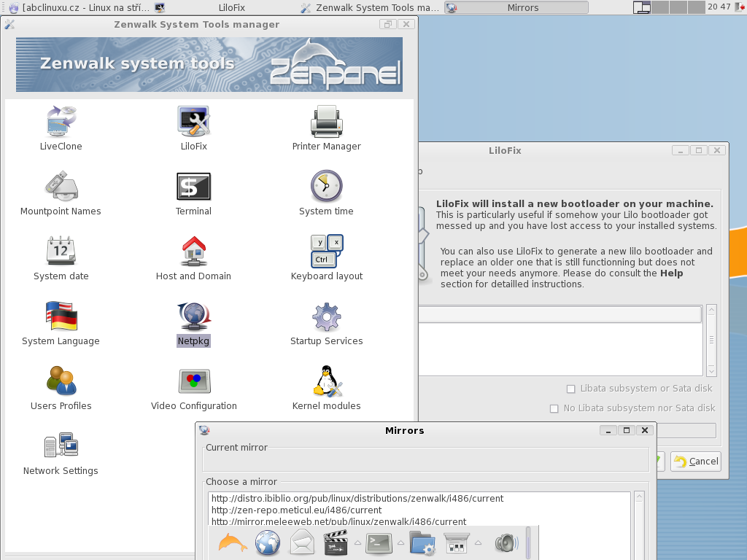Switch to the abclinuxu.cz taskbar window

79,7
